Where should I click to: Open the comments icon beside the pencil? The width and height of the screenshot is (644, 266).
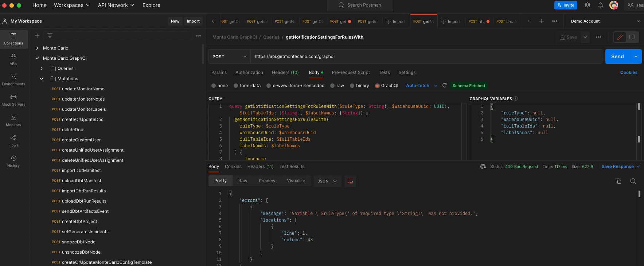632,37
